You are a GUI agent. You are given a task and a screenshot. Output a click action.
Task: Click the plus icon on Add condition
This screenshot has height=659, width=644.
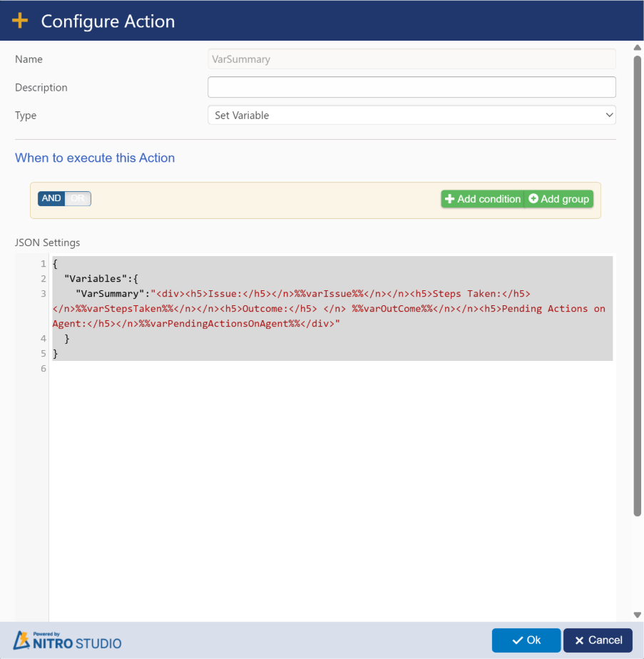coord(449,199)
